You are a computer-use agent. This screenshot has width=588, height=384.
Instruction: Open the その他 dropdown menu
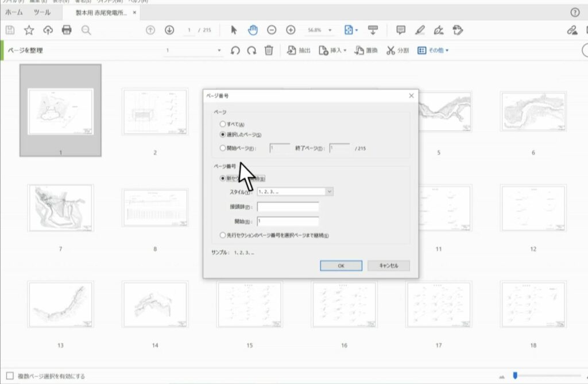433,51
